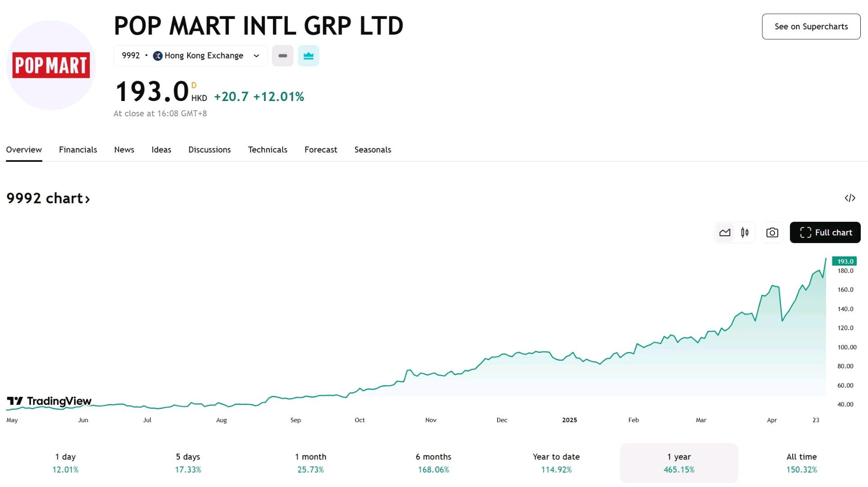The height and width of the screenshot is (487, 868).
Task: Open the Seasonals tab
Action: click(x=373, y=150)
